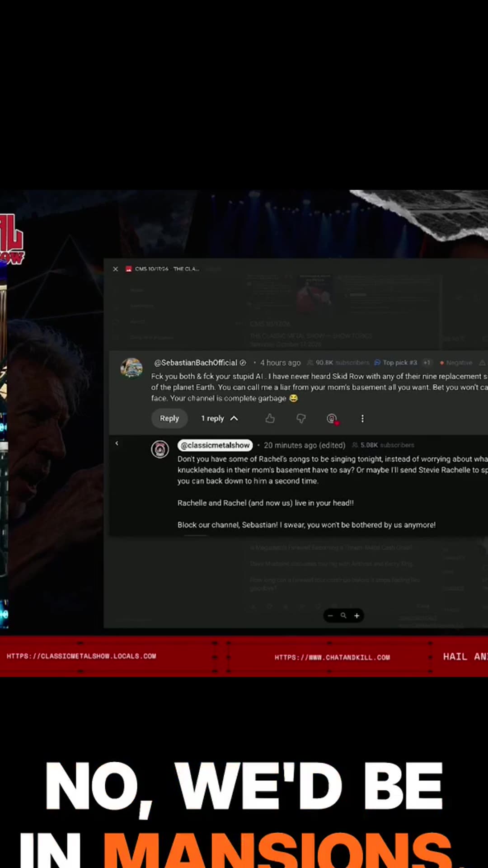Image resolution: width=488 pixels, height=868 pixels.
Task: Click the Reply button under Sebastian's comment
Action: tap(169, 419)
